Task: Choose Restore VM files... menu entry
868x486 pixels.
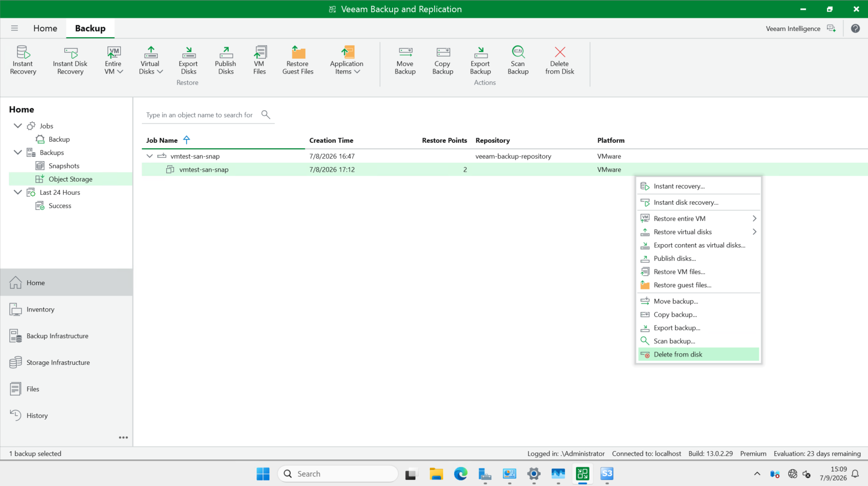Action: click(698, 272)
